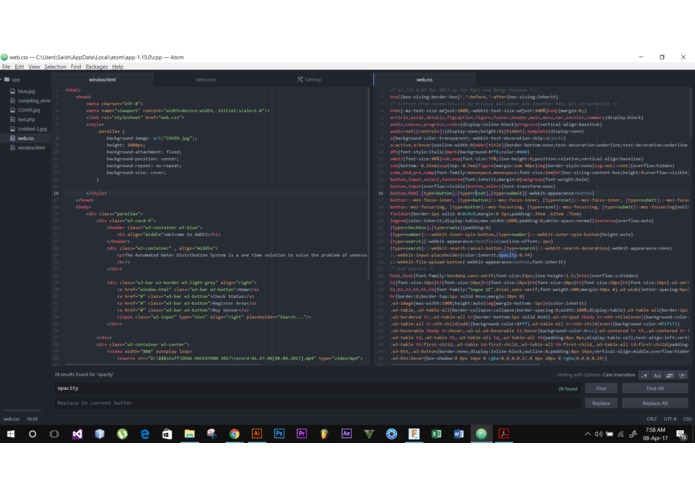Click the folder icon beside cpp
The height and width of the screenshot is (494, 695).
coord(7,79)
